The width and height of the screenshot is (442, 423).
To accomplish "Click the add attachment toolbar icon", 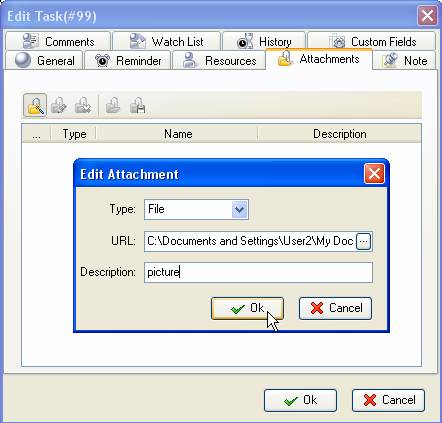I will pyautogui.click(x=113, y=105).
